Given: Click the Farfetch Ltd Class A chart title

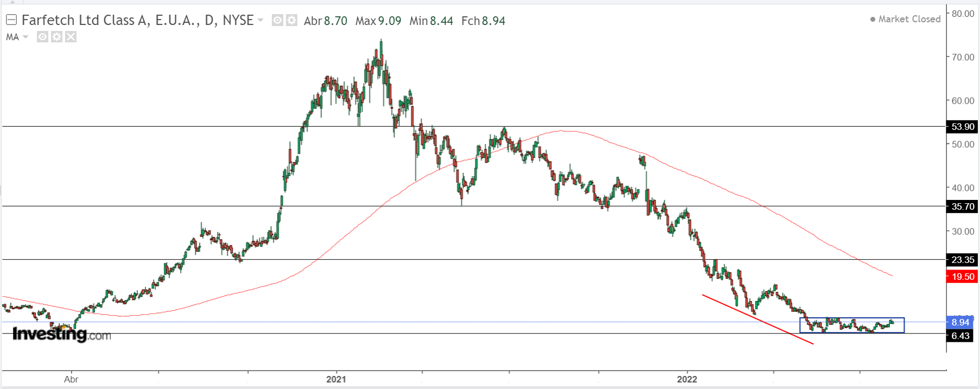Looking at the screenshot, I should tap(137, 21).
